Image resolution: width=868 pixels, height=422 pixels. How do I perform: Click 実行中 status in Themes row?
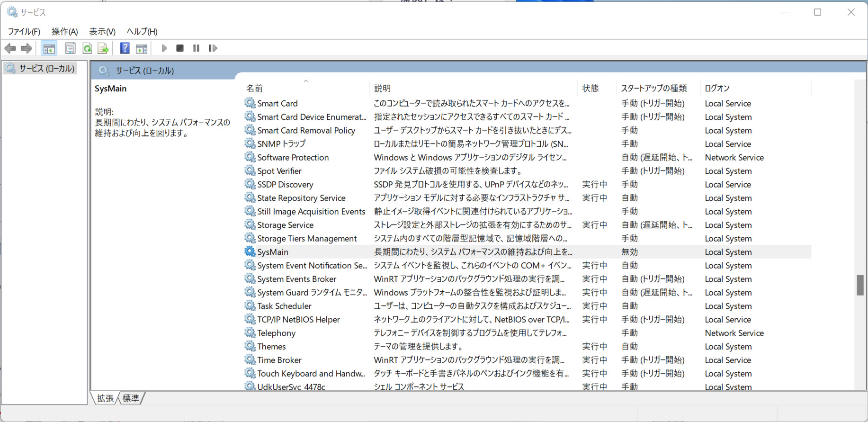coord(594,346)
